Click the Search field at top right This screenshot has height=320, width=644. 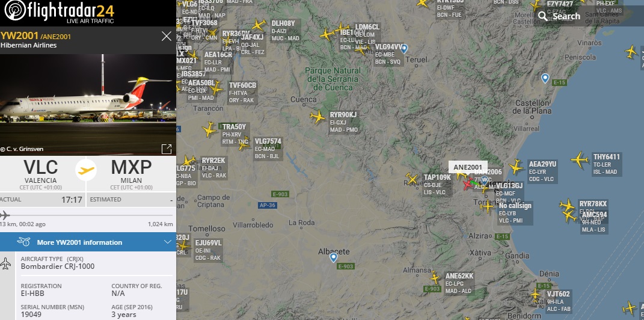click(x=589, y=16)
